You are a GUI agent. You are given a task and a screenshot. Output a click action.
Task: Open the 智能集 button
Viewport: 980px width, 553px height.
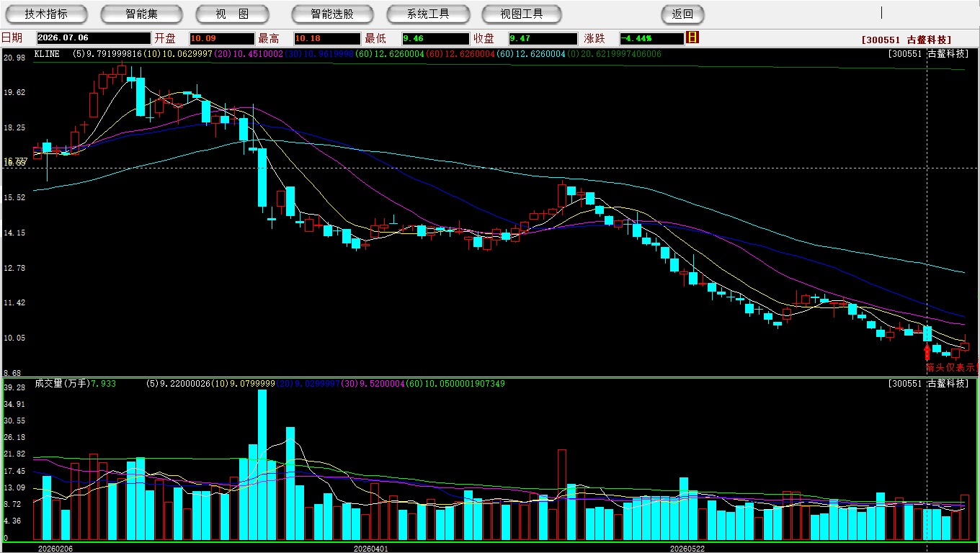click(141, 14)
